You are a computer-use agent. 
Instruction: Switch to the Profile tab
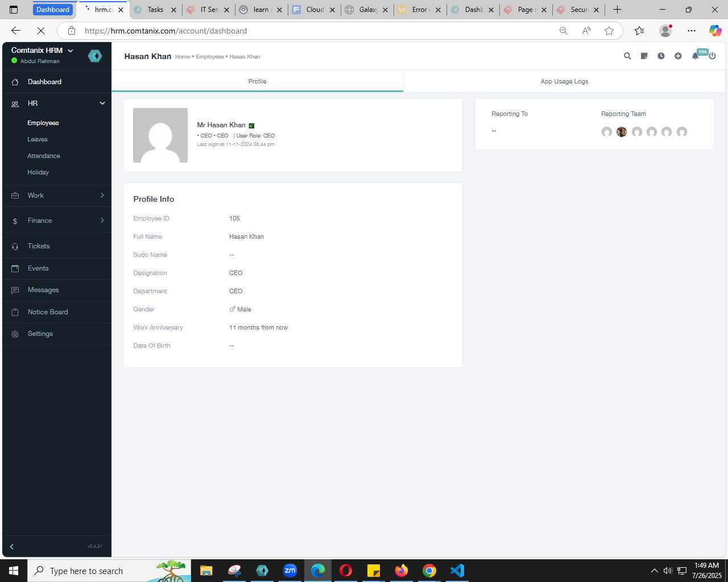(257, 81)
